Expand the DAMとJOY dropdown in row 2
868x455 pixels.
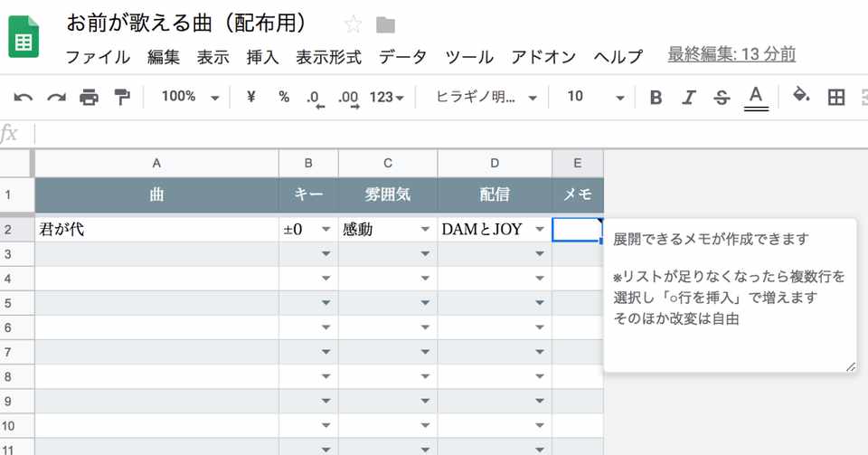540,229
